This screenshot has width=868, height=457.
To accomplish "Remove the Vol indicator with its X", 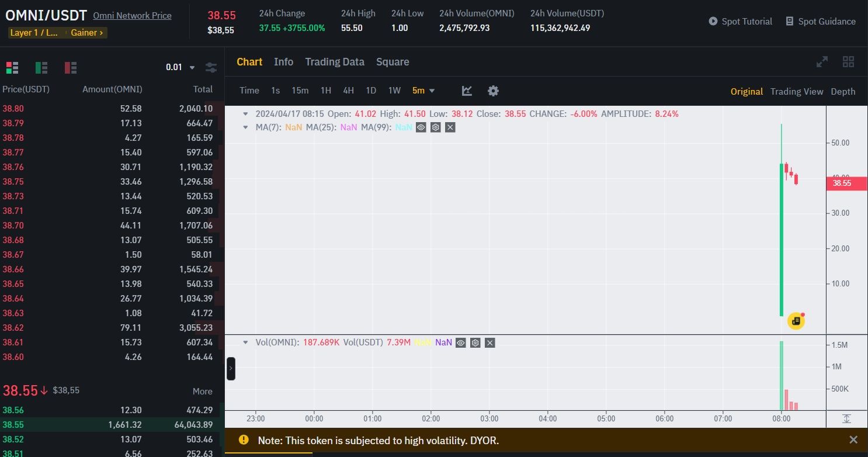I will click(x=490, y=342).
